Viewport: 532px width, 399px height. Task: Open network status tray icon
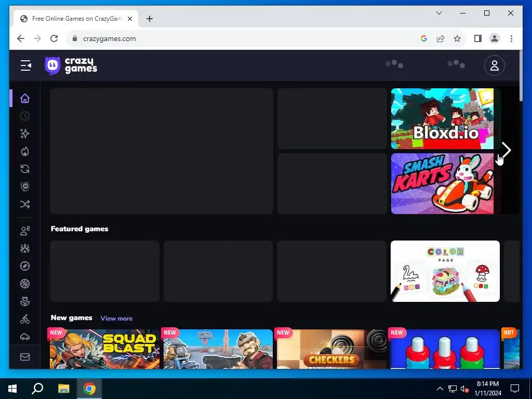(x=453, y=389)
